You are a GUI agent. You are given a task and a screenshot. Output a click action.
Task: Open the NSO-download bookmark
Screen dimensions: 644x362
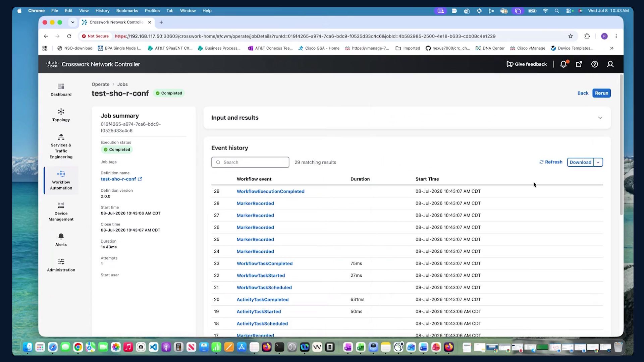pyautogui.click(x=75, y=48)
